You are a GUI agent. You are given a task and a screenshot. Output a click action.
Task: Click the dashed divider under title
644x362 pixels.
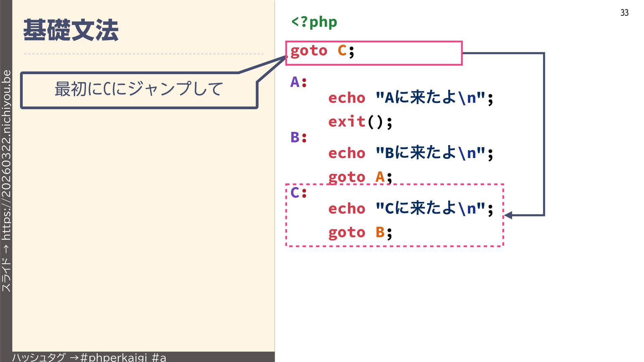pos(144,54)
